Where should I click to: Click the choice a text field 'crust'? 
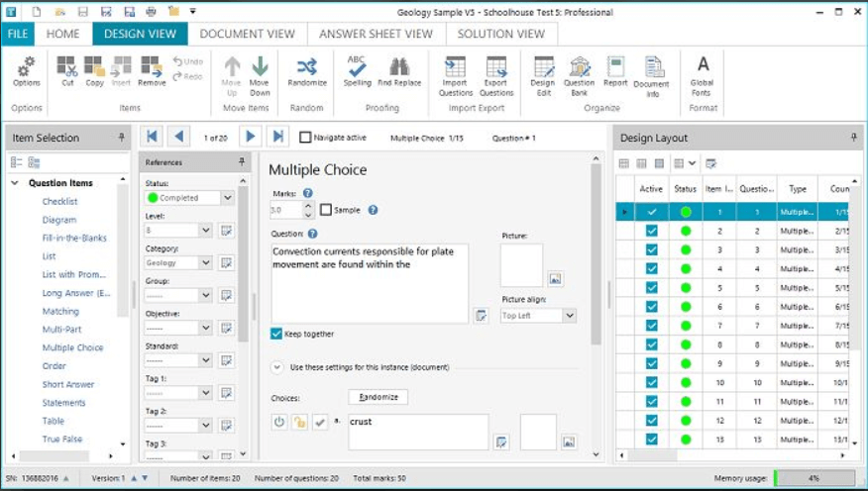tap(418, 432)
